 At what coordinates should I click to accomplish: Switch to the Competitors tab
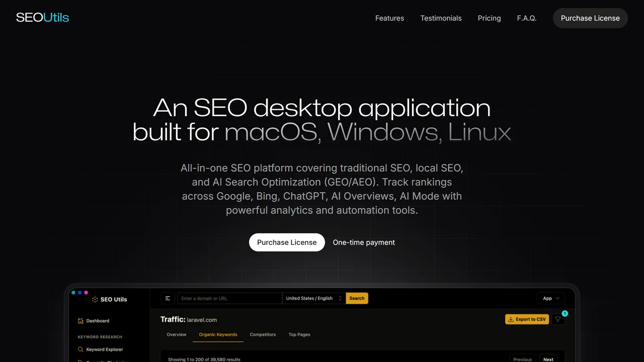tap(263, 334)
